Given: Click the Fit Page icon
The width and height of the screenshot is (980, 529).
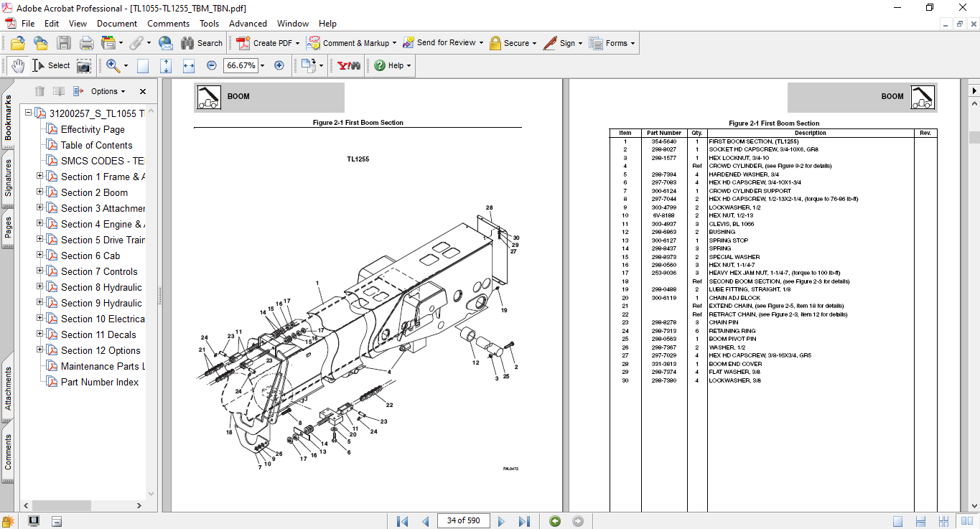Looking at the screenshot, I should point(166,65).
